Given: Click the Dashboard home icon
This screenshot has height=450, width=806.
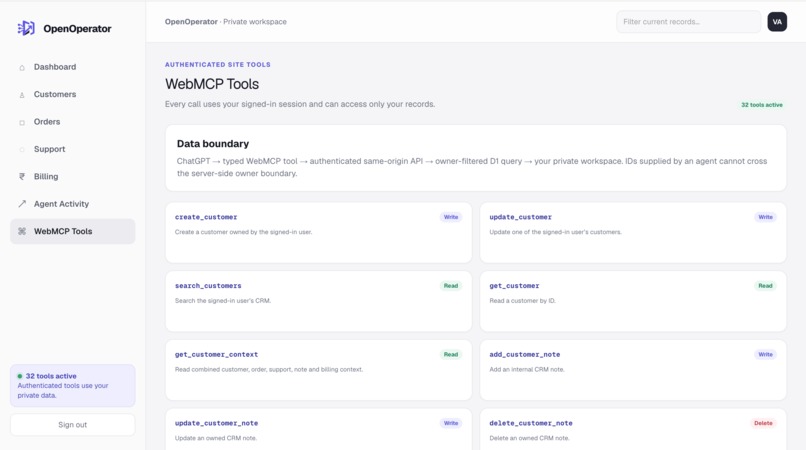Looking at the screenshot, I should [22, 67].
